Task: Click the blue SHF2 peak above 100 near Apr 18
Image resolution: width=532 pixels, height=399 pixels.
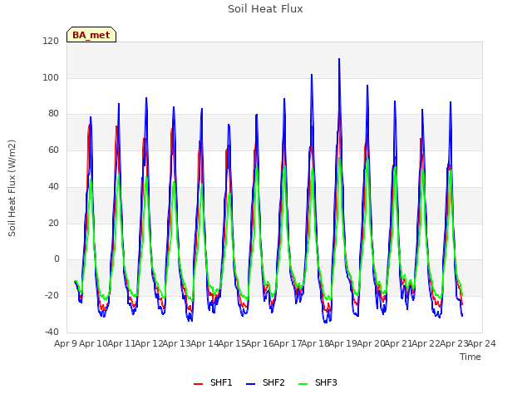Action: point(312,75)
